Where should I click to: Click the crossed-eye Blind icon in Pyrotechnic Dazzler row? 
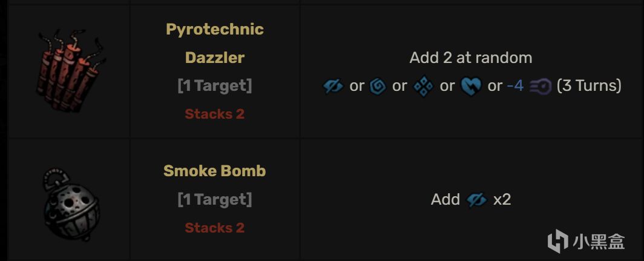333,86
